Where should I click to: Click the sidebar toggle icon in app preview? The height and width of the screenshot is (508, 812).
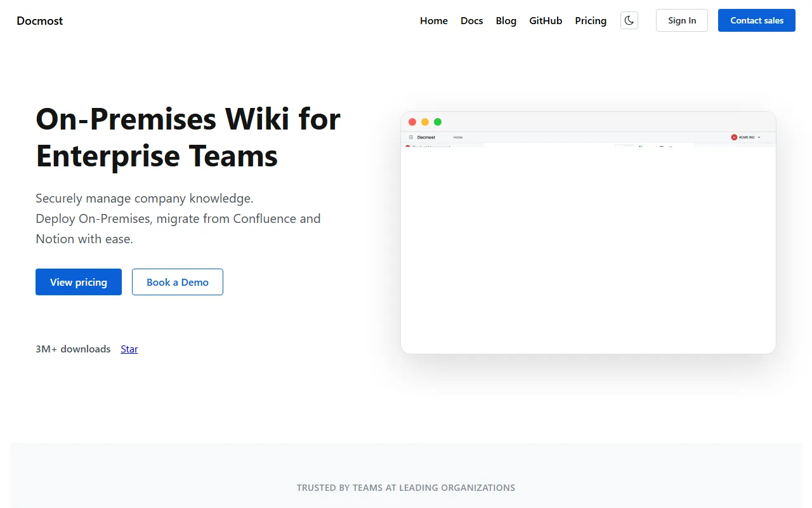[x=411, y=137]
